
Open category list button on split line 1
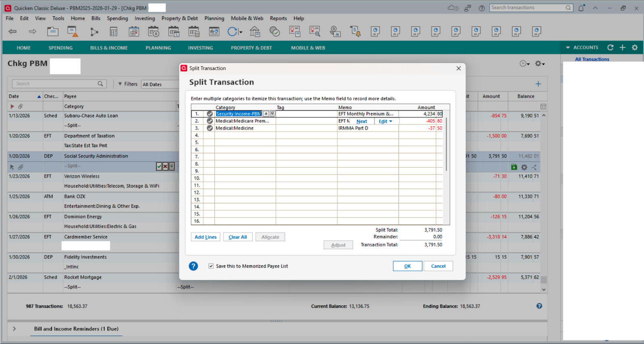click(266, 114)
